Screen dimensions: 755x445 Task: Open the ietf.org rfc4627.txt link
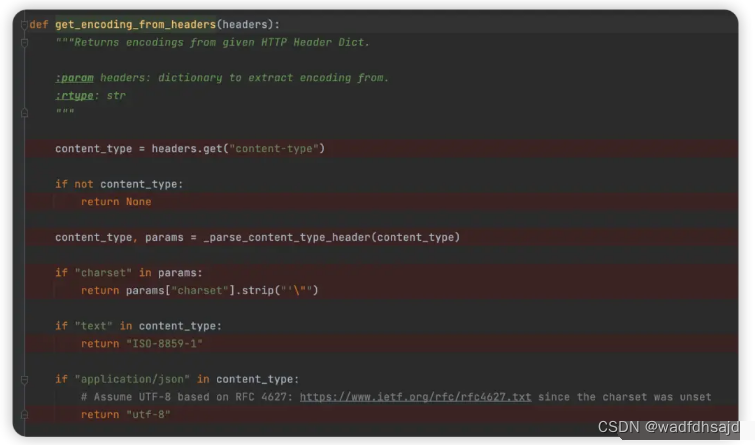416,397
